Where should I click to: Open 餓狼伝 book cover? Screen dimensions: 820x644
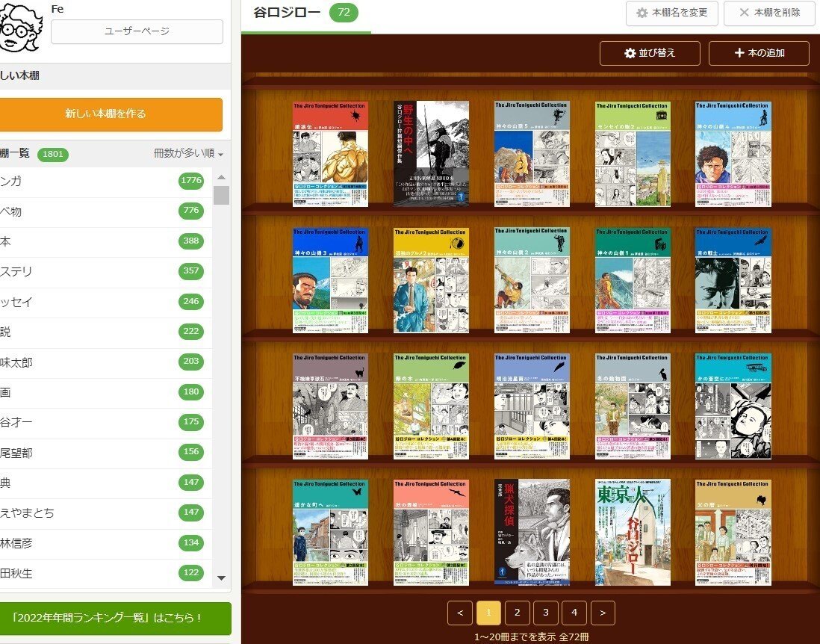click(330, 154)
